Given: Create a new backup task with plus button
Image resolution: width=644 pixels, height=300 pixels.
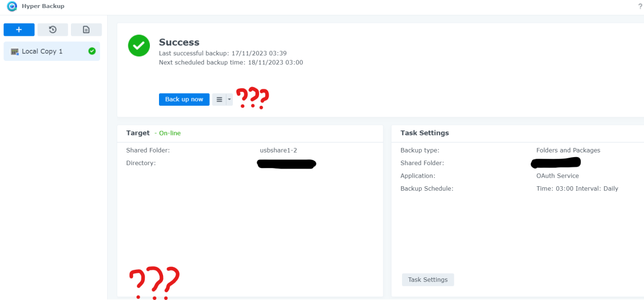Looking at the screenshot, I should coord(19,30).
